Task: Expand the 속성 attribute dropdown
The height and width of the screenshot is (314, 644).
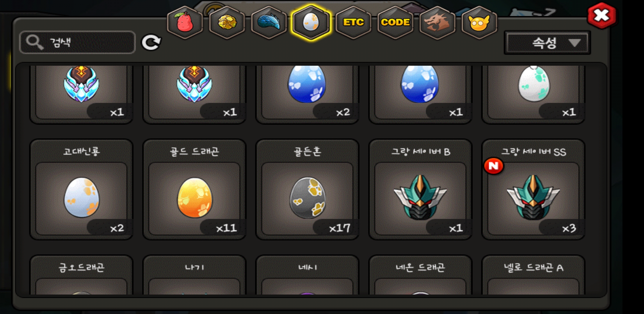Action: tap(547, 43)
